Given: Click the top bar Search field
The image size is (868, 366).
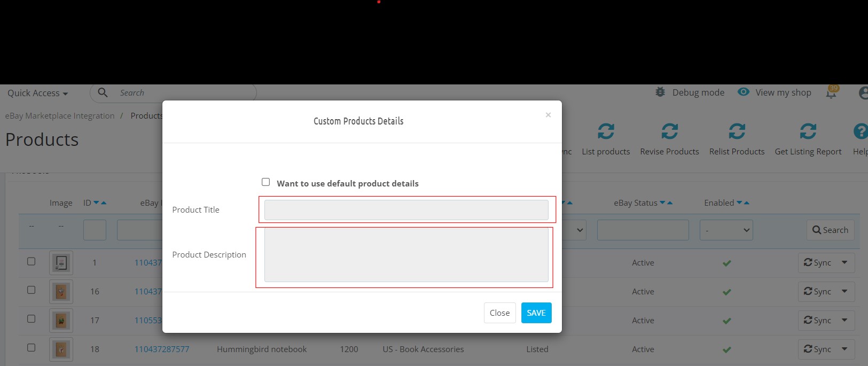Looking at the screenshot, I should point(174,93).
